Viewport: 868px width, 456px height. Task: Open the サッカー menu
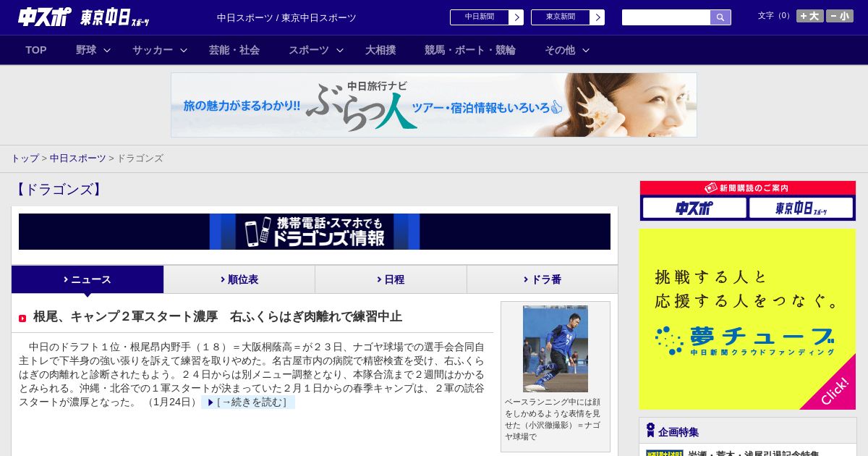tap(153, 50)
